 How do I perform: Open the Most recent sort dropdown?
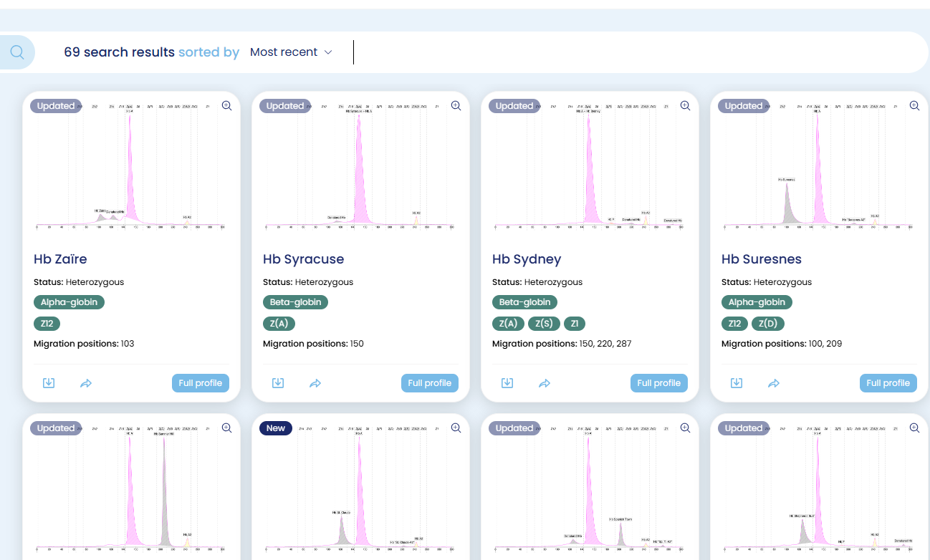pos(291,52)
